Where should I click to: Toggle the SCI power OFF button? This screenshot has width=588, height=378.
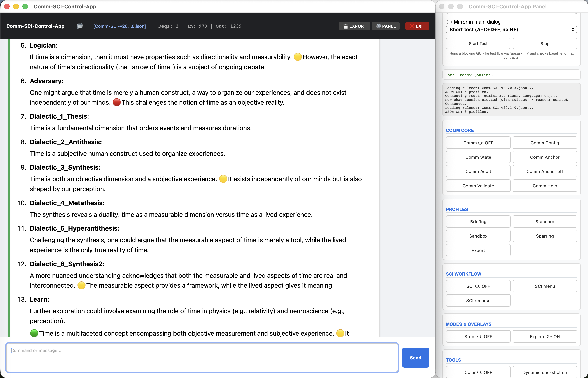[478, 286]
